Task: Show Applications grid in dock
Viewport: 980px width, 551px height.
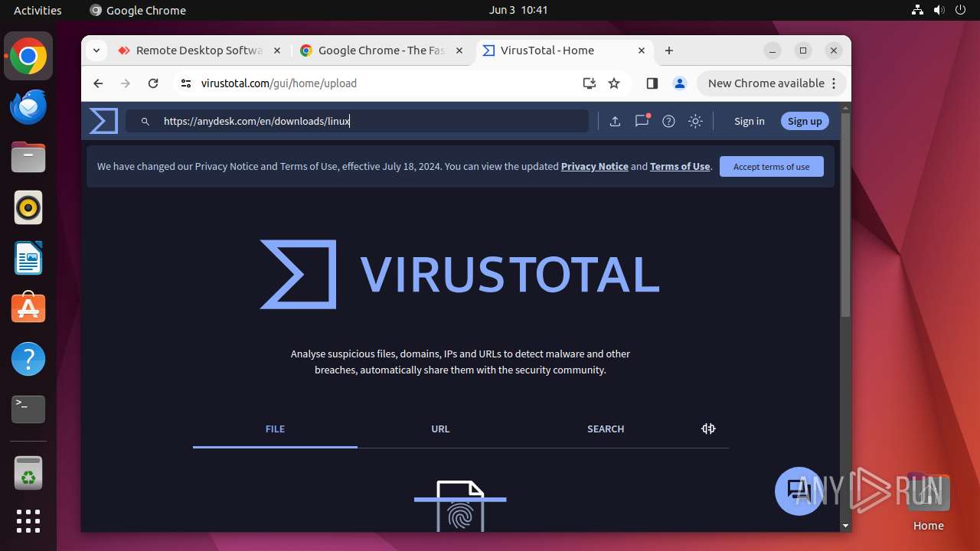Action: (x=28, y=521)
